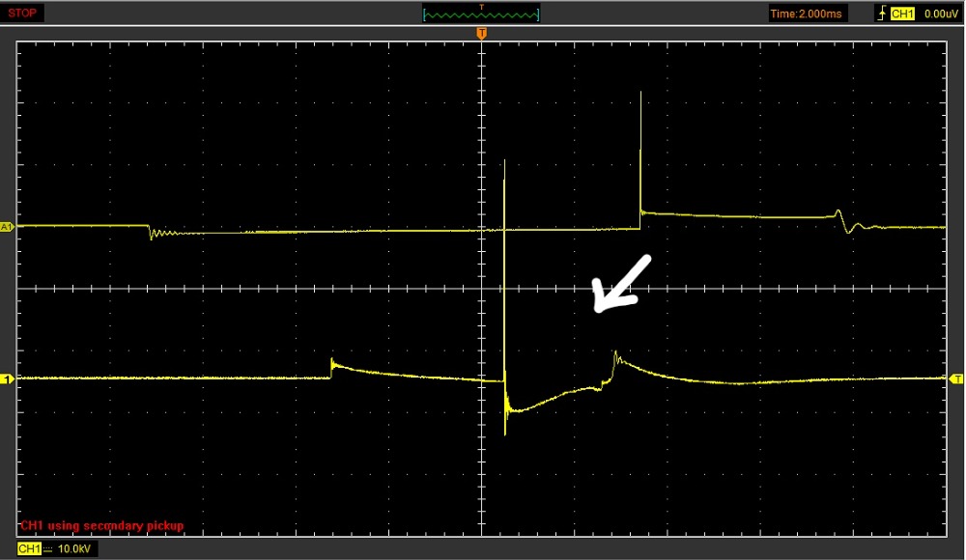Click the small T in the overview bar

482,7
